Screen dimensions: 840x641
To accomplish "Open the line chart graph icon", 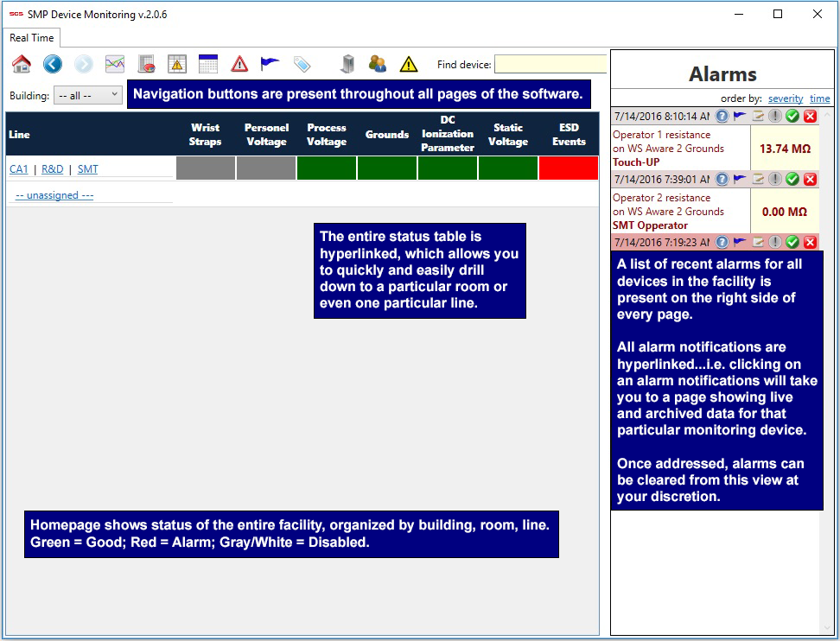I will pos(115,64).
